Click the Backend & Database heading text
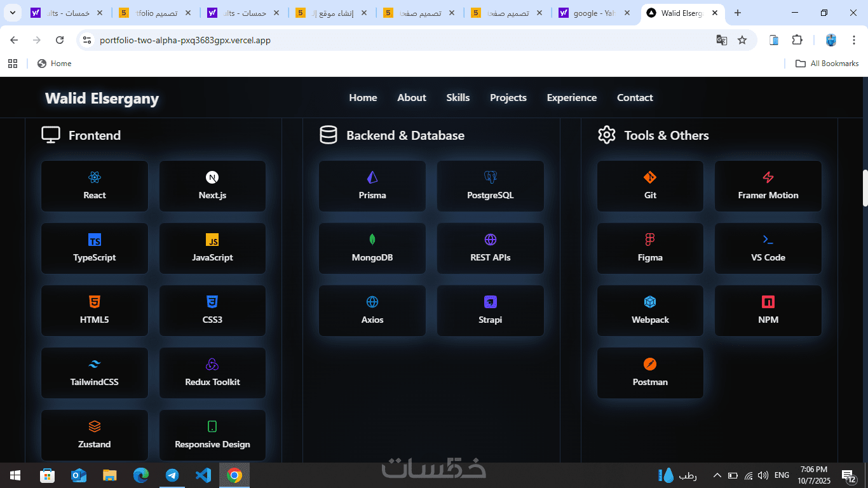Viewport: 868px width, 488px height. click(405, 135)
